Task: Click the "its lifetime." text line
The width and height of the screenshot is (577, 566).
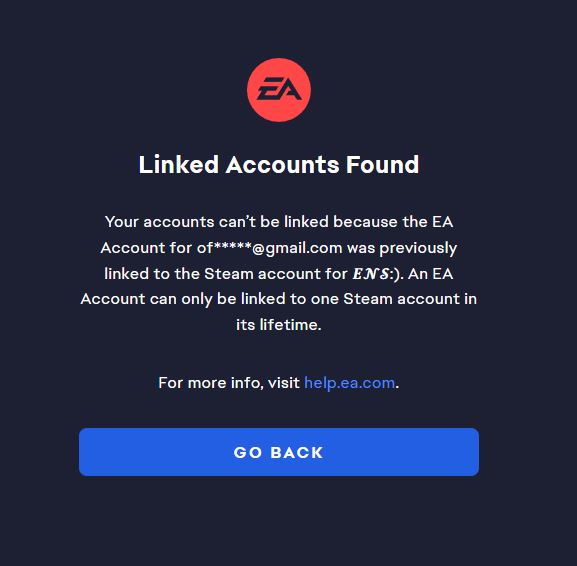Action: click(x=279, y=325)
